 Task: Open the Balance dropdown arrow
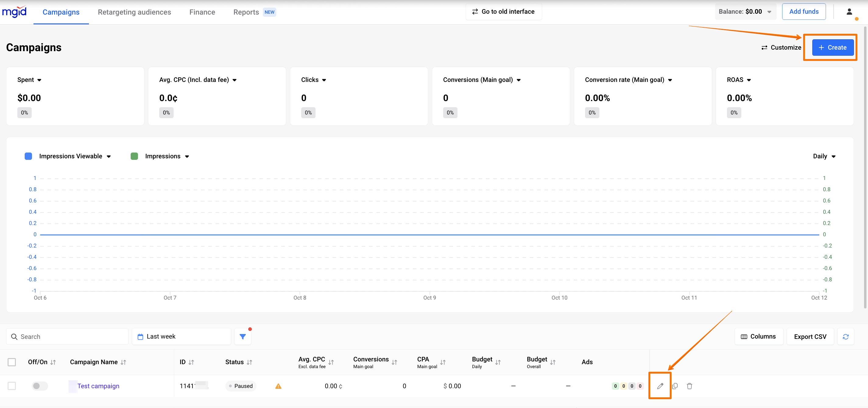pyautogui.click(x=769, y=12)
